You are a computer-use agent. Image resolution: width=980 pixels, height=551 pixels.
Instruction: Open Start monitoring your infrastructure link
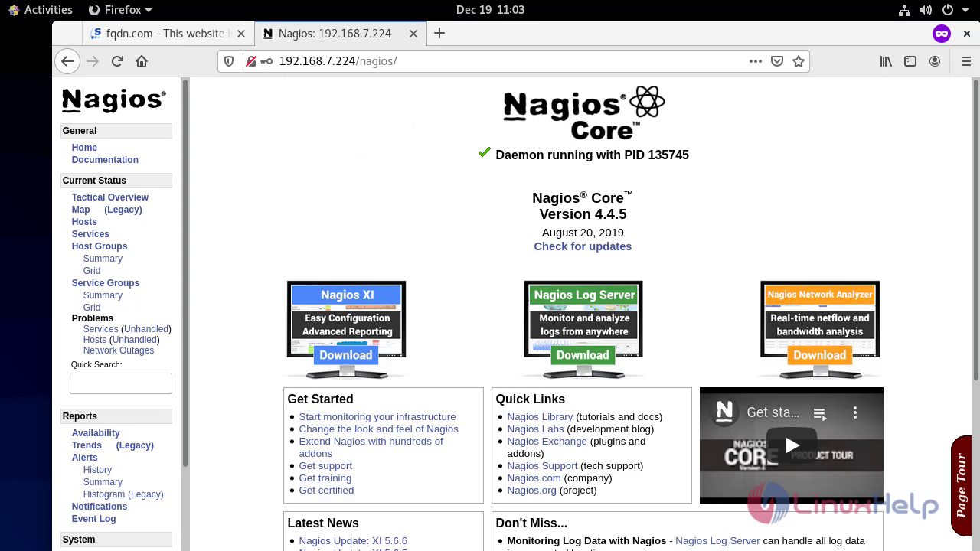[377, 417]
